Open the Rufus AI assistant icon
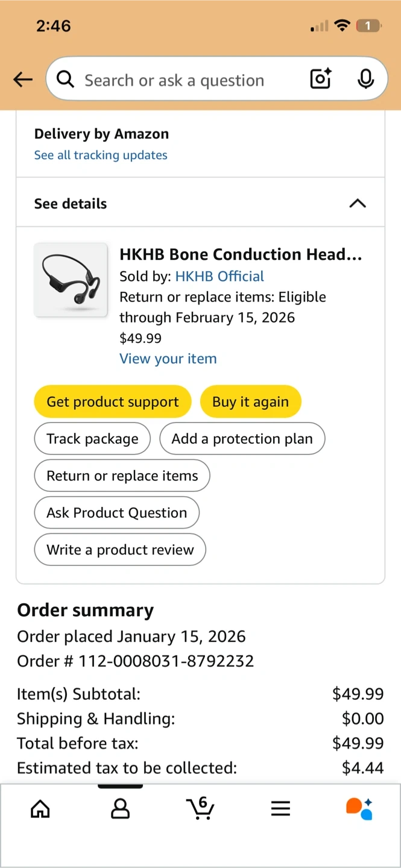This screenshot has width=401, height=868. [x=359, y=808]
